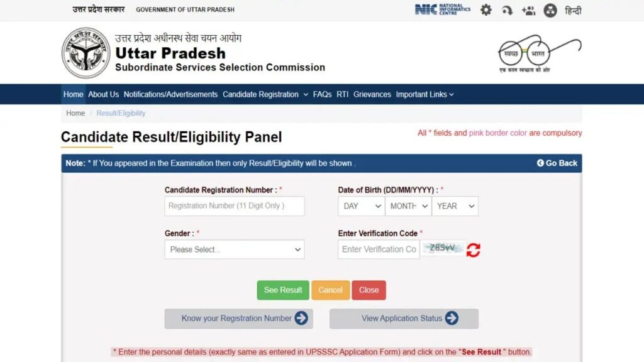644x362 pixels.
Task: Open the YEAR dropdown for date of birth
Action: [x=455, y=206]
